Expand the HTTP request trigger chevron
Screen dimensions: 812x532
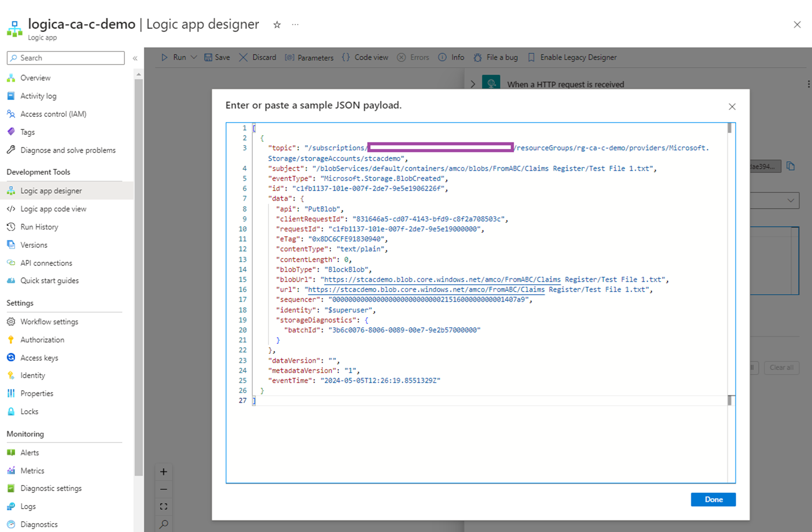pos(473,84)
